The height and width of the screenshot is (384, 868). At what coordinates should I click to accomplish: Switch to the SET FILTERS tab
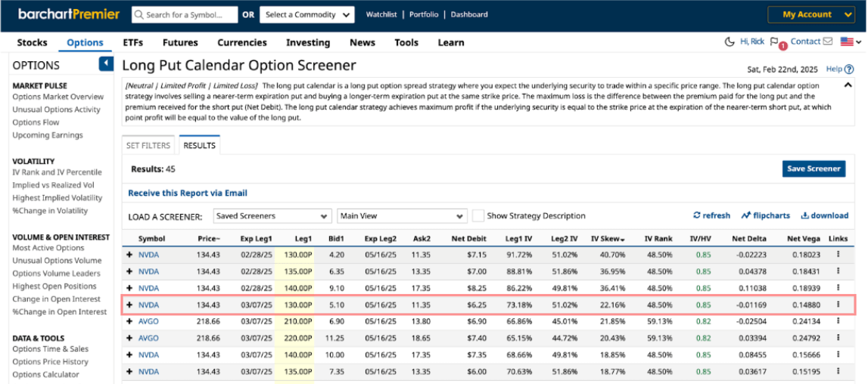pos(148,145)
